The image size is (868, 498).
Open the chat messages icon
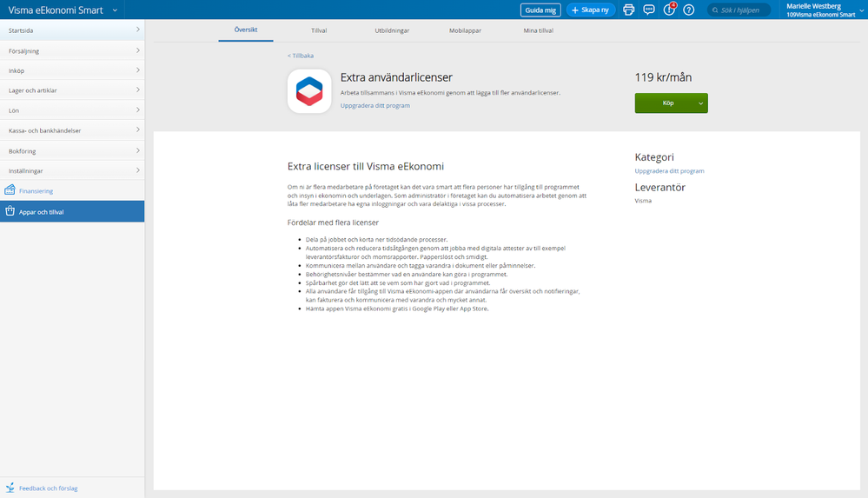pos(649,10)
